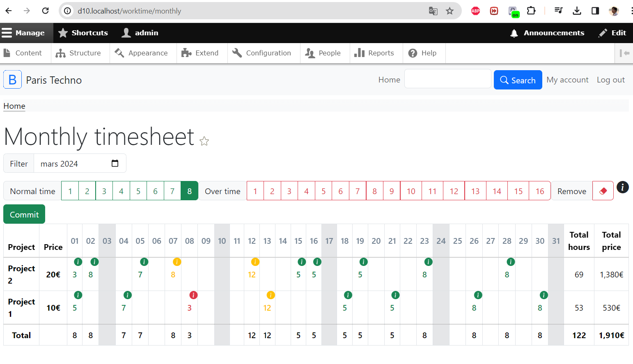The width and height of the screenshot is (633, 364).
Task: Click the black info icon beside Remove
Action: pos(622,187)
